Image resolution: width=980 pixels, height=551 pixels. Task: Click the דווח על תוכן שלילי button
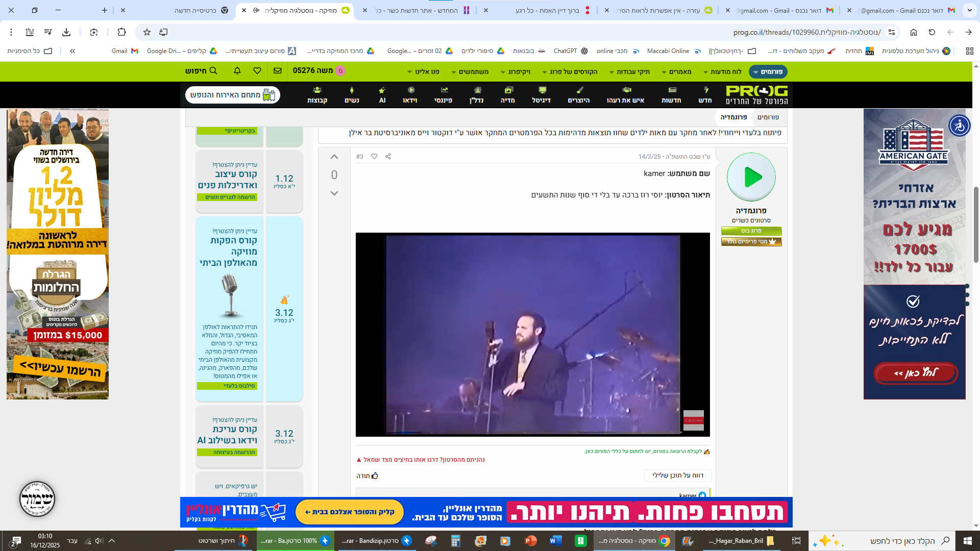(x=677, y=475)
